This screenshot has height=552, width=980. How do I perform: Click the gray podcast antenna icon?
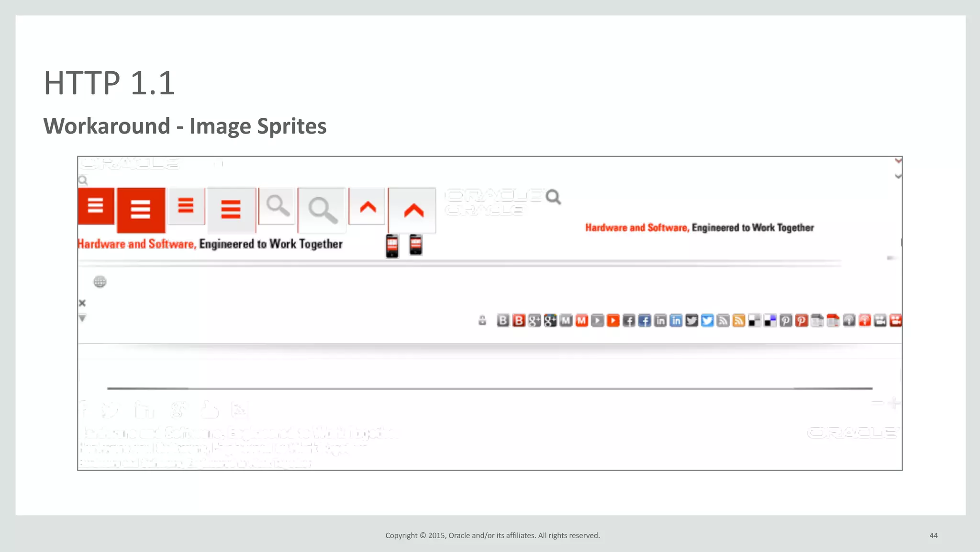(849, 320)
